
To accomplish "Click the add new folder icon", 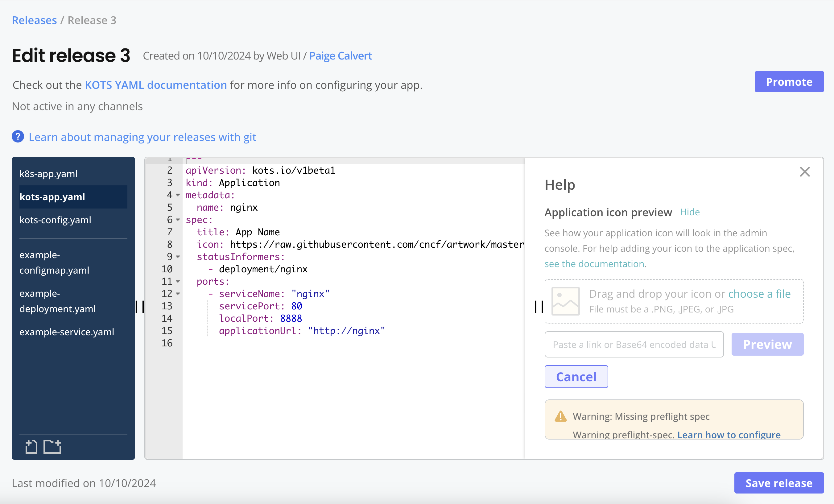I will tap(52, 446).
